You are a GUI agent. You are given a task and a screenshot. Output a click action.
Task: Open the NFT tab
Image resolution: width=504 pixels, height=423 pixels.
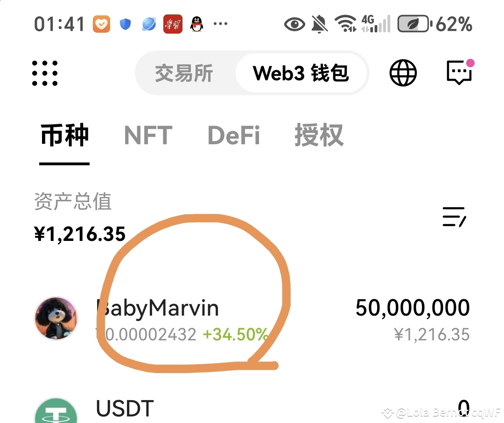click(148, 135)
